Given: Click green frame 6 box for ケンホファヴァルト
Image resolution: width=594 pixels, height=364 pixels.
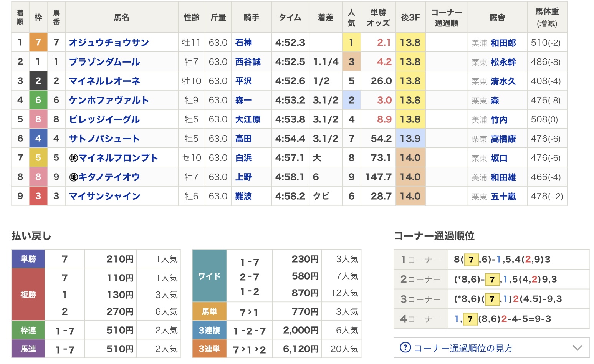Looking at the screenshot, I should tap(38, 100).
